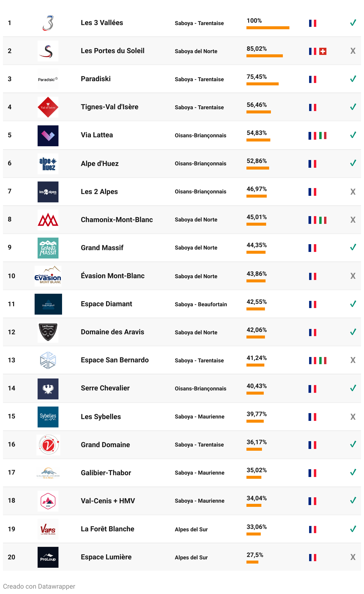The height and width of the screenshot is (594, 364).
Task: Click the Les 3 Vallées logo icon
Action: click(48, 23)
